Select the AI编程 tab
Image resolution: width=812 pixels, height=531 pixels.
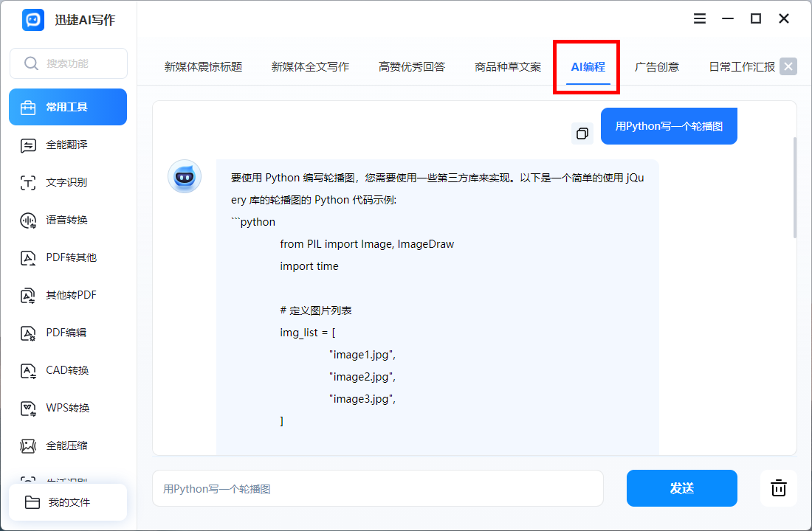(x=588, y=67)
